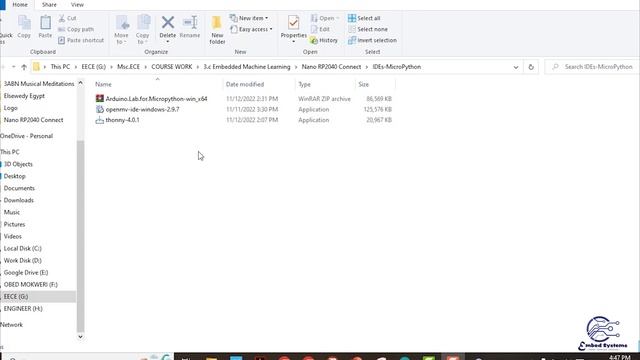Click navigation pane scrollbar up arrow
640x360 pixels.
(80, 83)
